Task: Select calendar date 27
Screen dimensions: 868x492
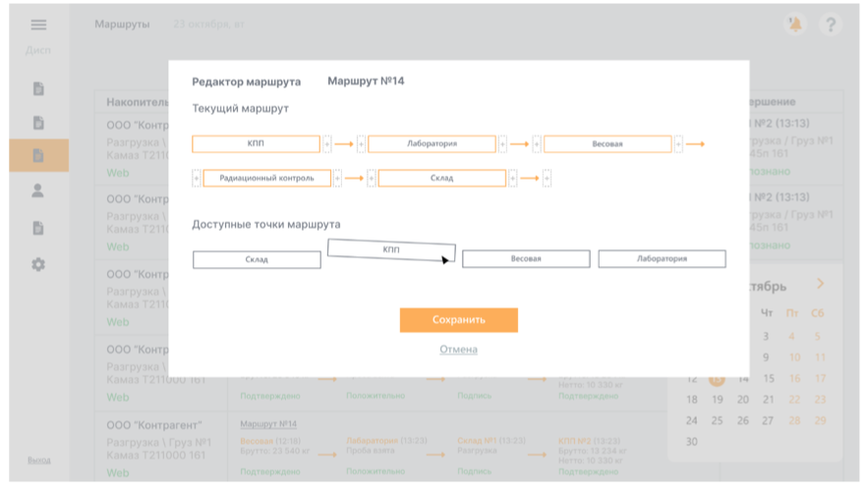Action: click(769, 420)
